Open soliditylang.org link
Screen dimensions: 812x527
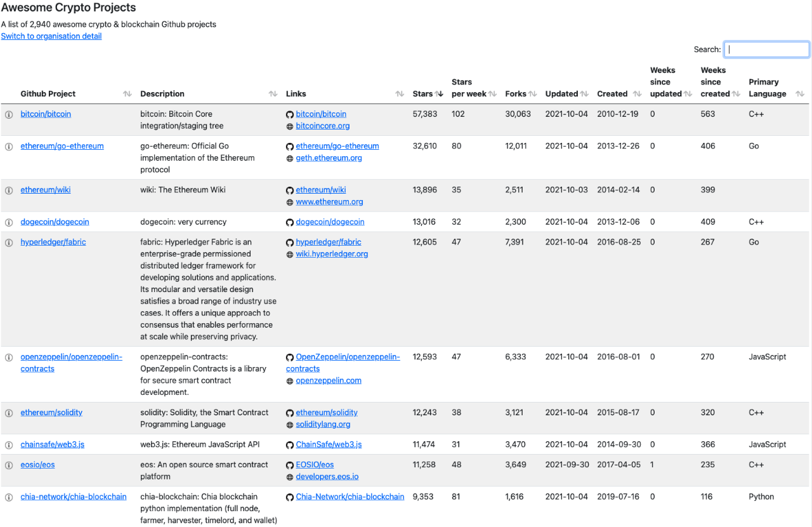tap(324, 425)
